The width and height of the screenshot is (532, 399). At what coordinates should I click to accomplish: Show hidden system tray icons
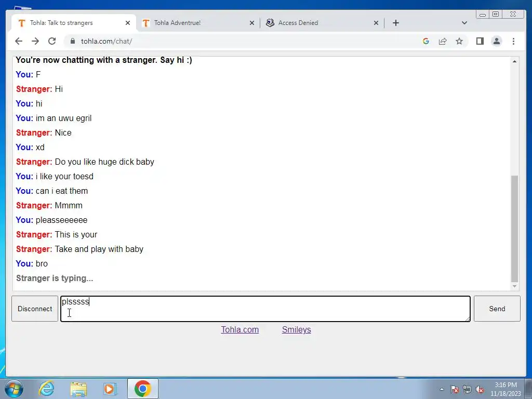pyautogui.click(x=442, y=389)
